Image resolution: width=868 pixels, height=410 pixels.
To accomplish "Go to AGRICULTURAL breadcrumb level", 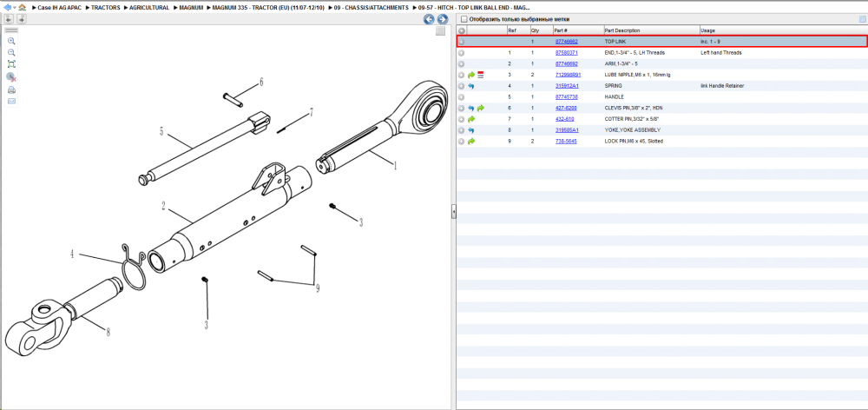I will [x=149, y=8].
